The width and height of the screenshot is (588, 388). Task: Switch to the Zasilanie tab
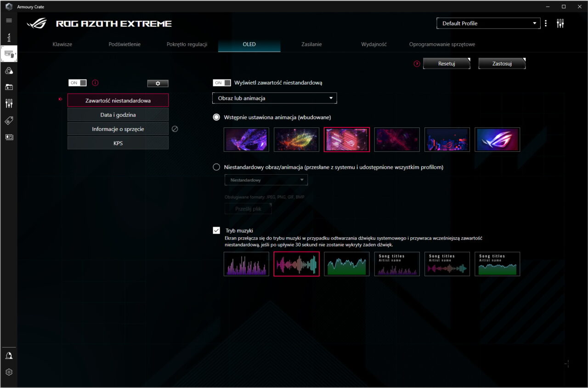point(311,45)
